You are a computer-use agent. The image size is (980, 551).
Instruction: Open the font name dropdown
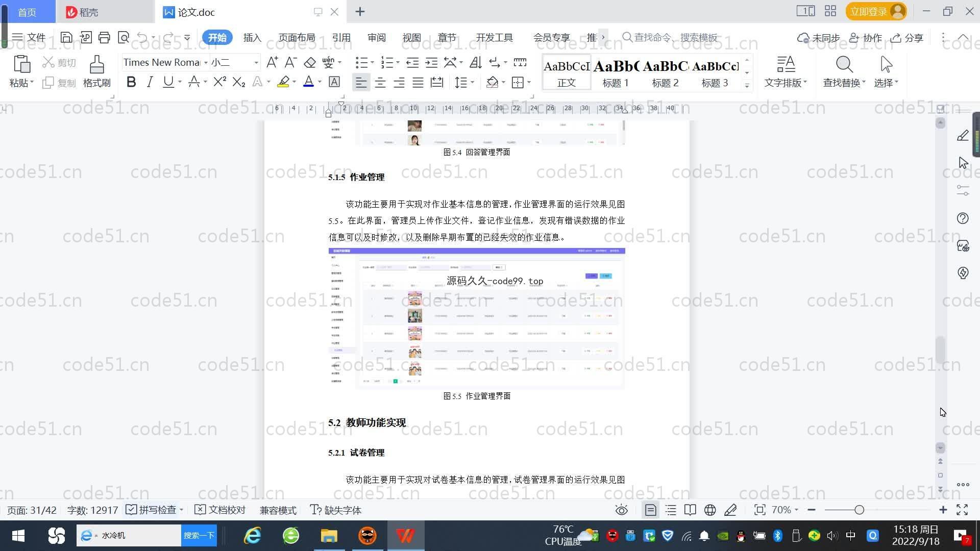point(206,63)
